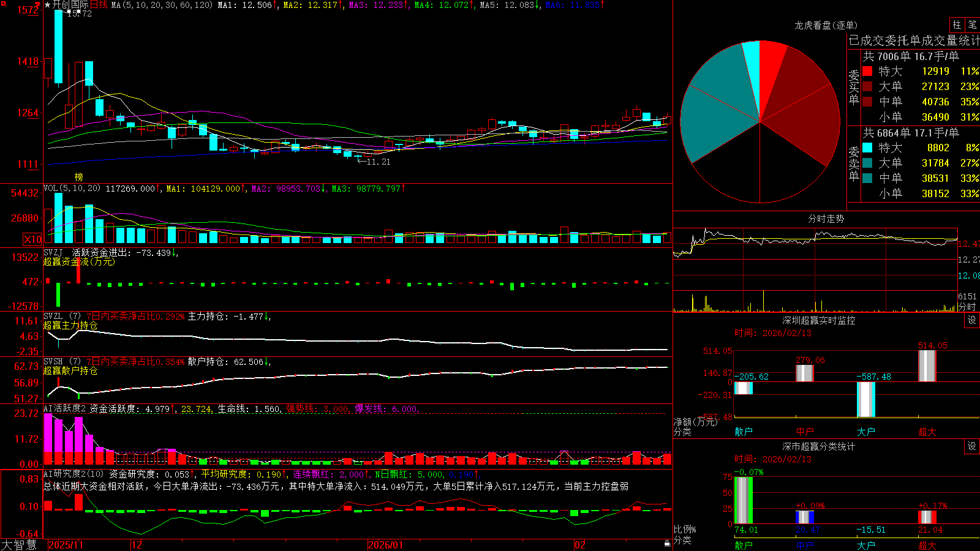Click the 设 settings icon of 深市超赢分类统计
This screenshot has width=980, height=551.
pyautogui.click(x=972, y=446)
